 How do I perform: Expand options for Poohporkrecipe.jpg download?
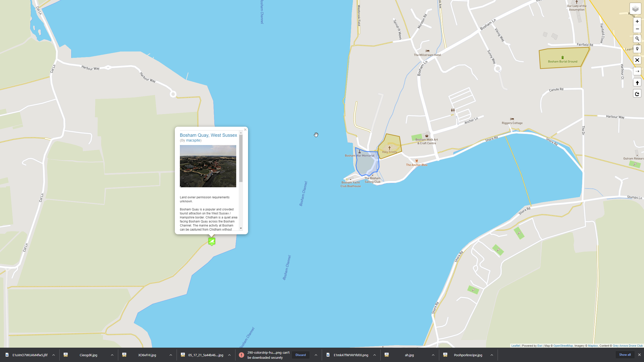492,355
